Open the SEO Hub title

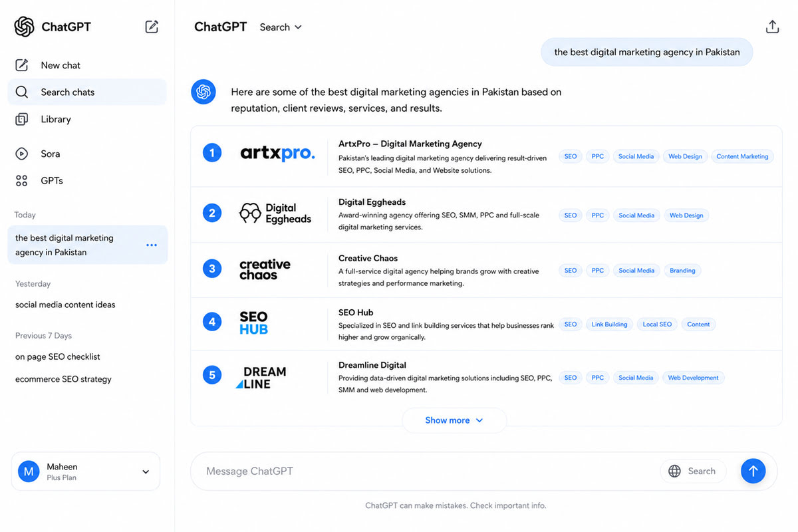[356, 313]
